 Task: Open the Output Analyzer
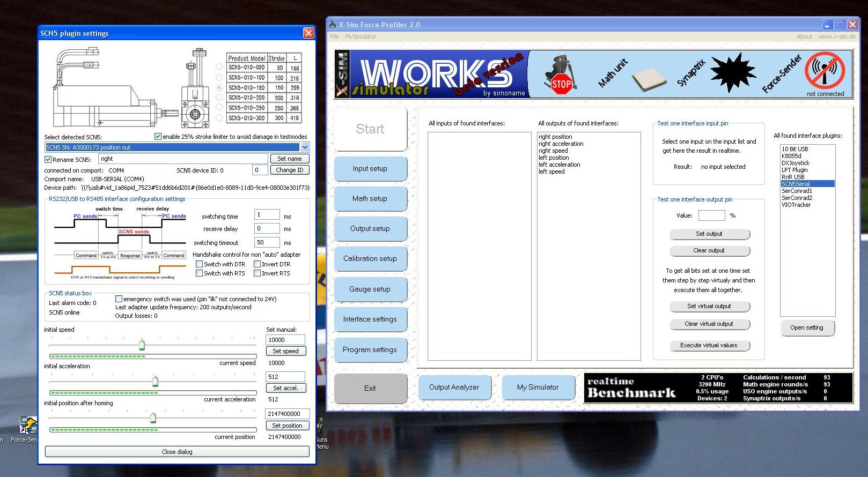(x=454, y=387)
